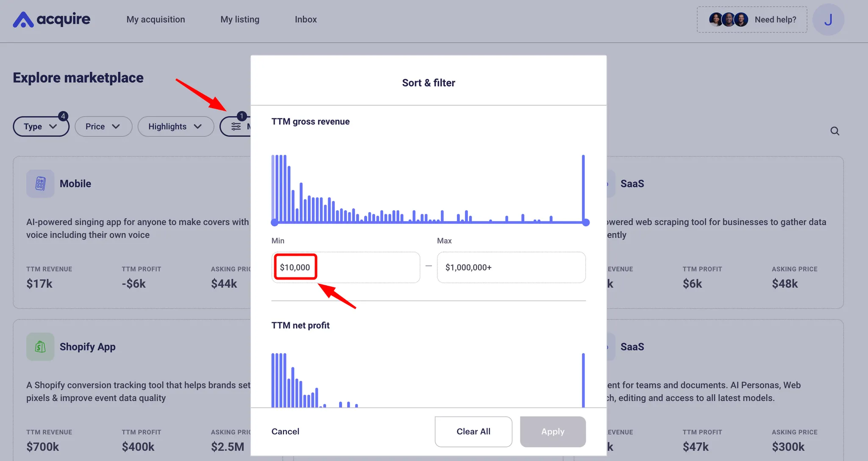Viewport: 868px width, 461px height.
Task: Click the Acquire logo icon
Action: click(23, 20)
